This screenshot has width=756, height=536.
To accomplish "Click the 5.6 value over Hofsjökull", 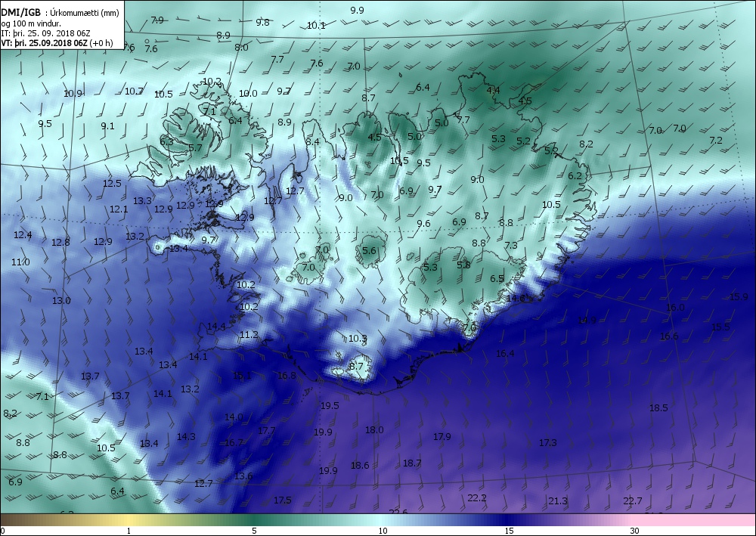I will tap(369, 250).
